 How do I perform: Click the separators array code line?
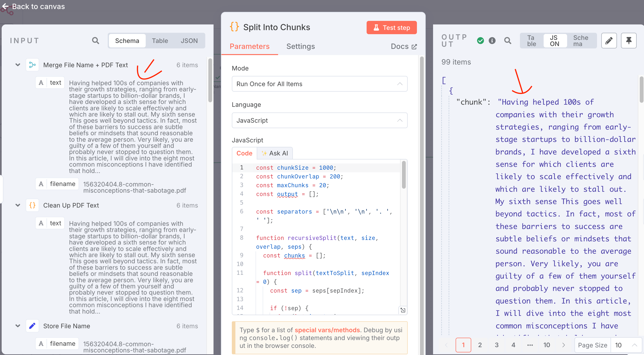tap(324, 216)
